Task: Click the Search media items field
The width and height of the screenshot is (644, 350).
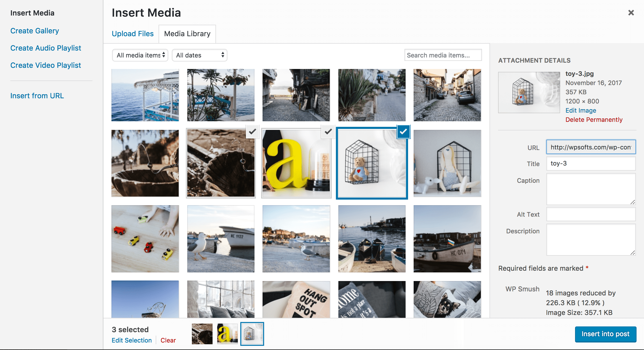Action: click(443, 55)
